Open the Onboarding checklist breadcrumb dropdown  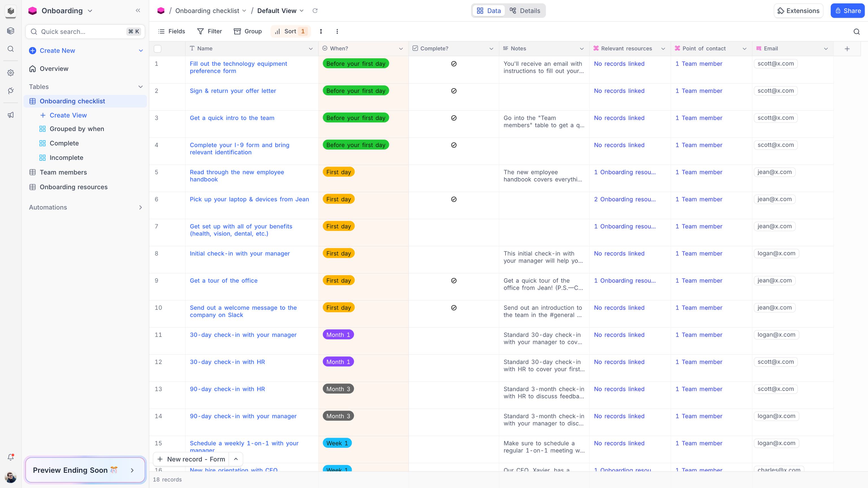coord(244,11)
